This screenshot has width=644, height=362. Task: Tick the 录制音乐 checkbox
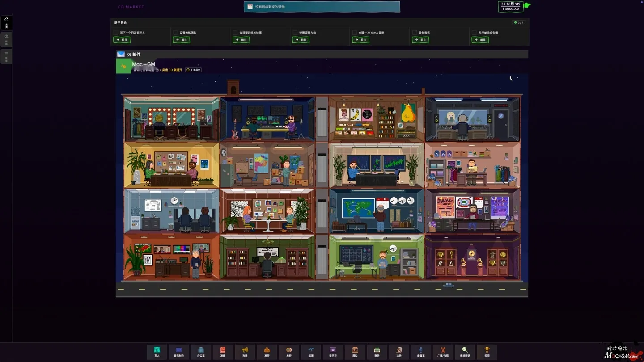pos(415,33)
